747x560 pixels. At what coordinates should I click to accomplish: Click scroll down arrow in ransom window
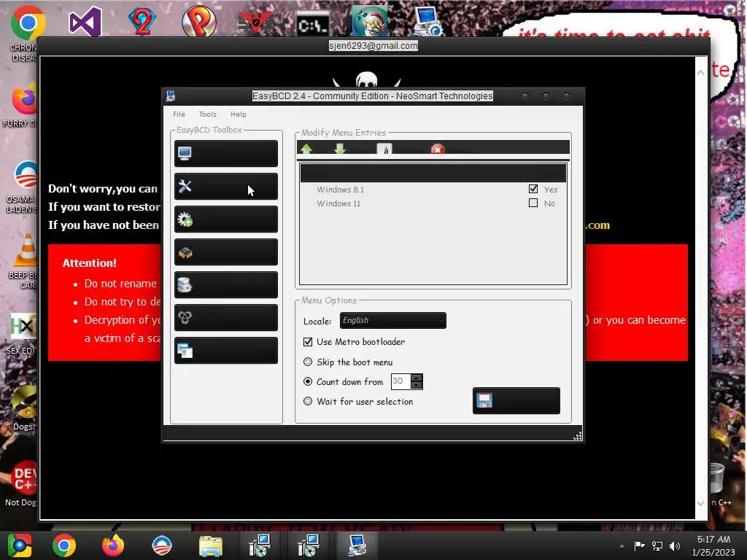[x=701, y=503]
